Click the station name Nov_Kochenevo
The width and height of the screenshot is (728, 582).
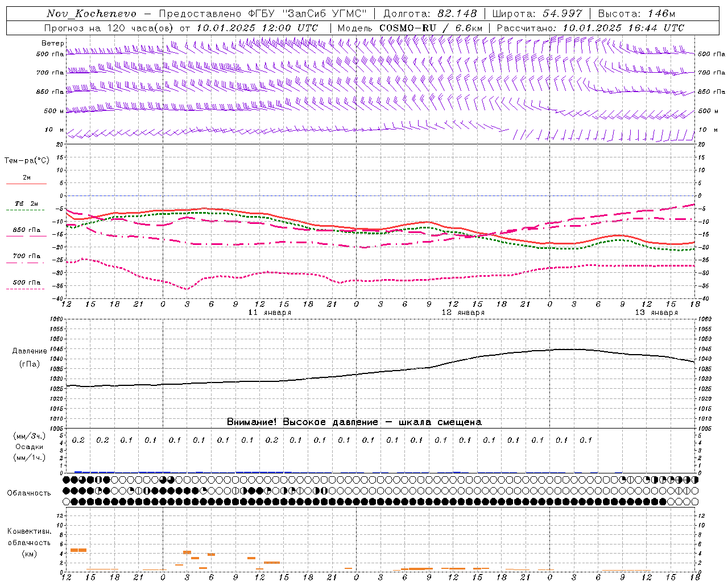coord(92,14)
